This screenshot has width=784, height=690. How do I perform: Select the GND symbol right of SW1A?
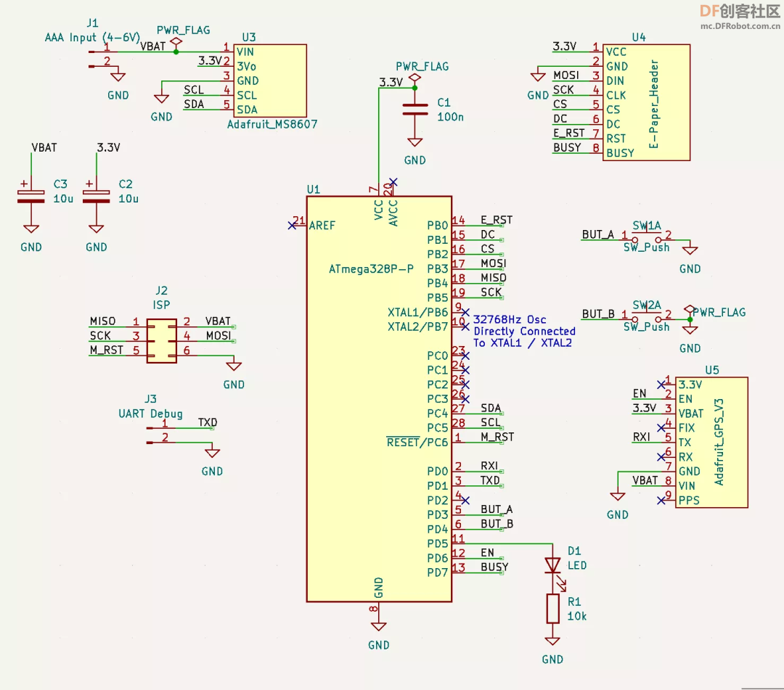click(x=690, y=250)
